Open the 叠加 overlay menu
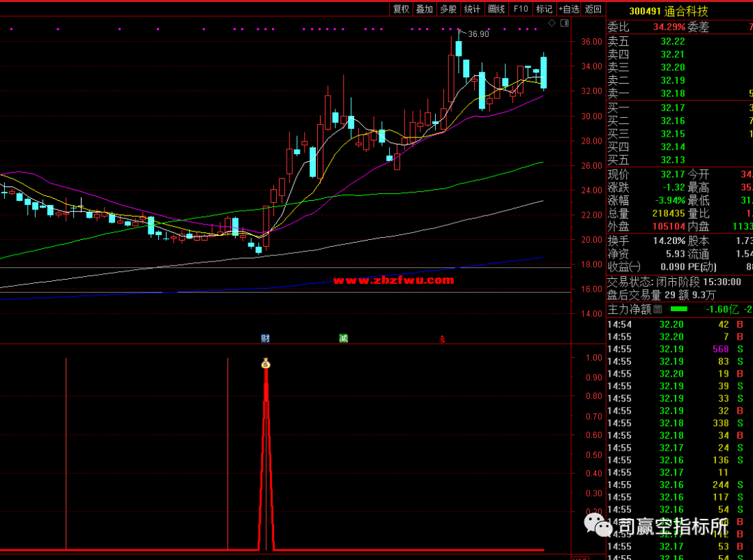Viewport: 753px width, 560px height. click(x=425, y=9)
